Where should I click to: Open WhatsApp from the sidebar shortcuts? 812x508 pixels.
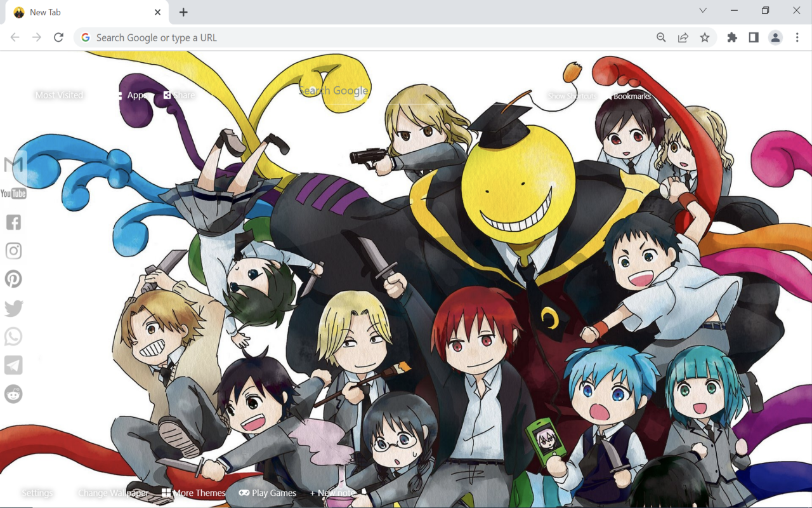(x=13, y=337)
